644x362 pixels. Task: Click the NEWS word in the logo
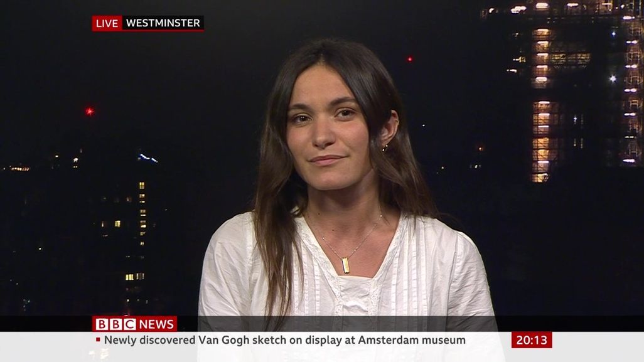156,324
